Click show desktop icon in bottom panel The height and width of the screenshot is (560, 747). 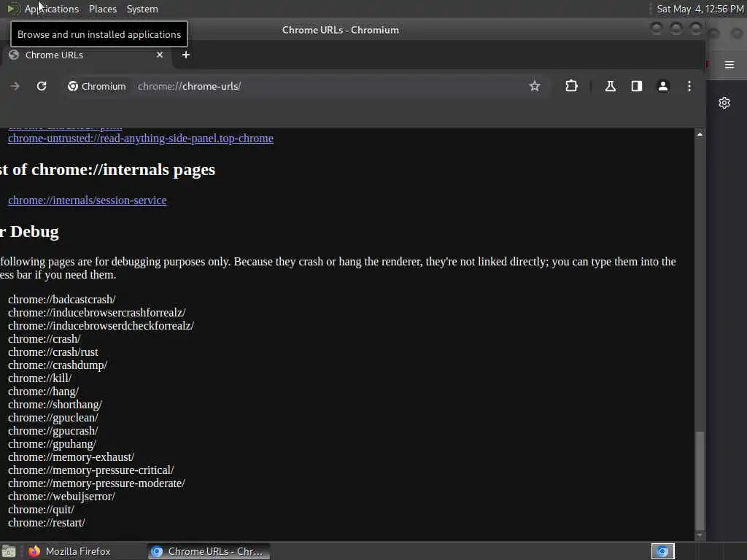point(9,551)
